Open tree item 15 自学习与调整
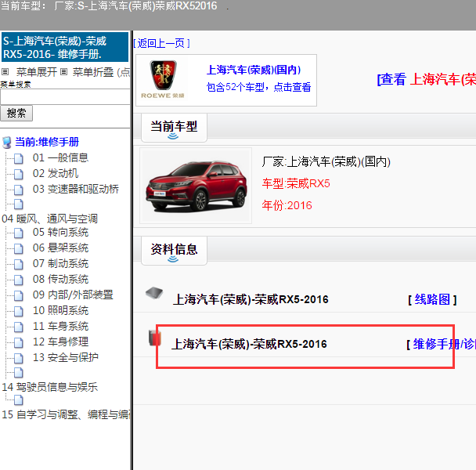Image resolution: width=476 pixels, height=470 pixels. (x=67, y=414)
